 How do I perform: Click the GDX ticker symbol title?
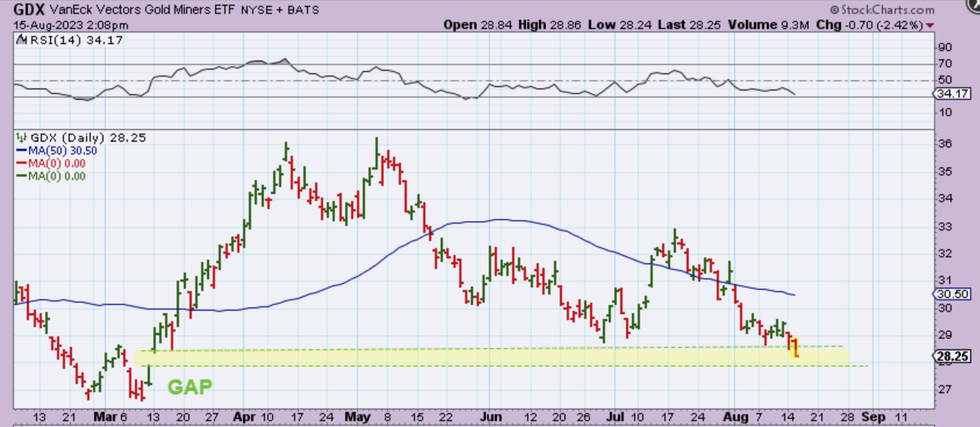[x=28, y=9]
